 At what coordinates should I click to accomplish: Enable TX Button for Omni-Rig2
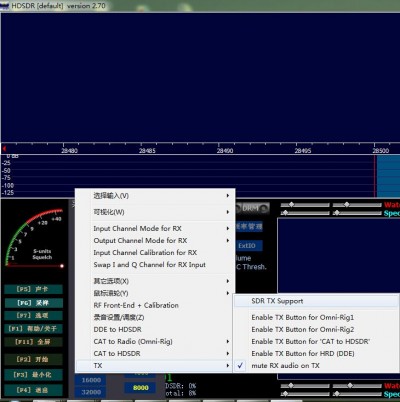tap(303, 329)
